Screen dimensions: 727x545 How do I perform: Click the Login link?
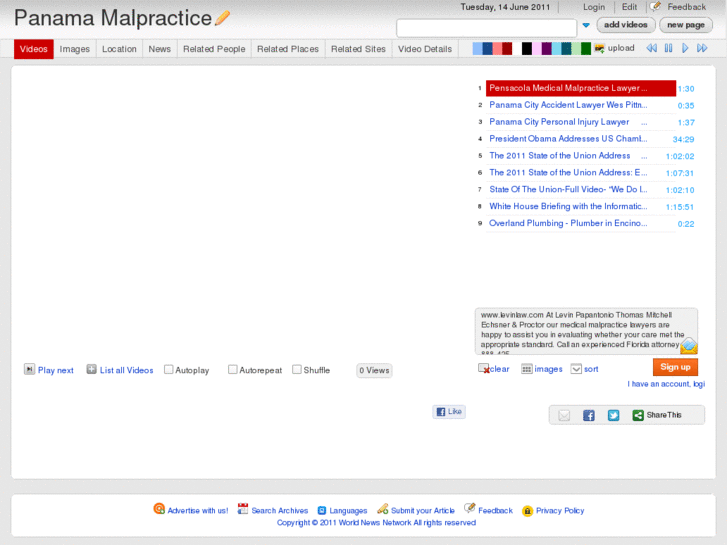point(594,7)
